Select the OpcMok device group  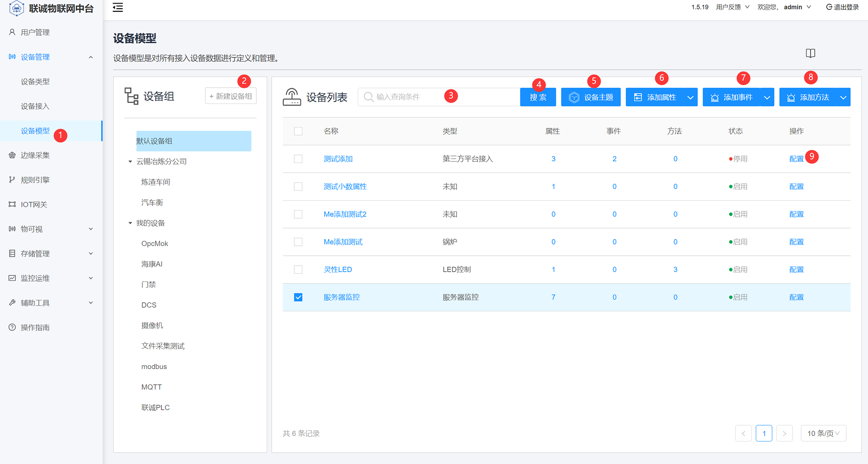tap(155, 244)
